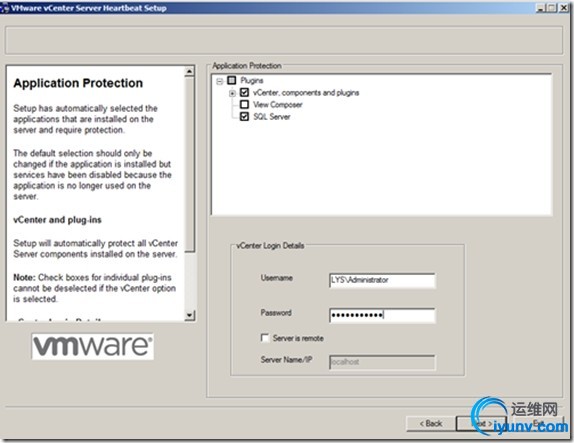Viewport: 574px width, 443px height.
Task: Click the vCenter Login Details group title
Action: coord(270,245)
